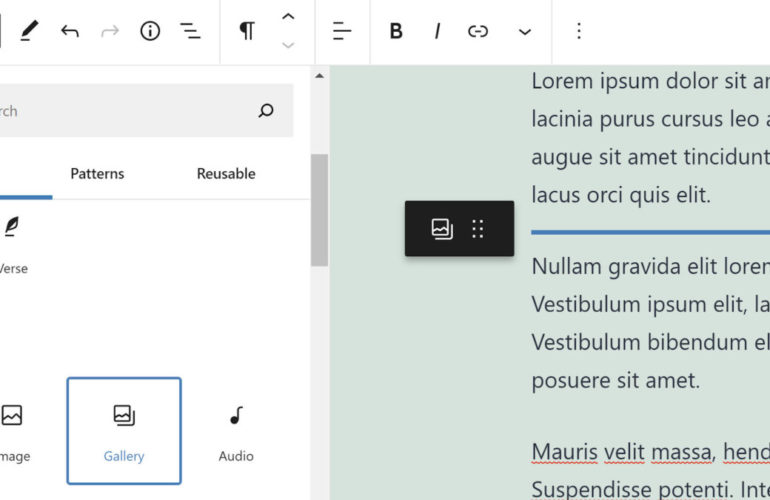770x500 pixels.
Task: Expand more rich text controls dropdown
Action: 524,31
